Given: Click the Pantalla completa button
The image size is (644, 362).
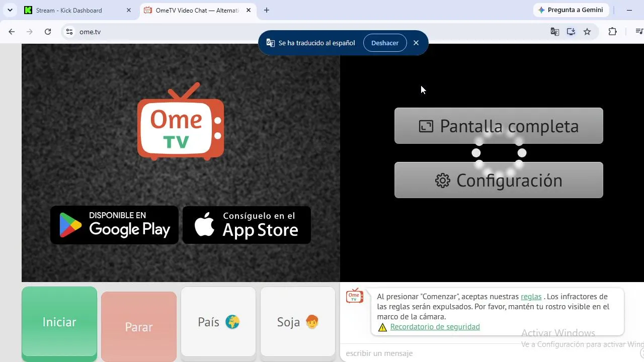Looking at the screenshot, I should pyautogui.click(x=499, y=126).
